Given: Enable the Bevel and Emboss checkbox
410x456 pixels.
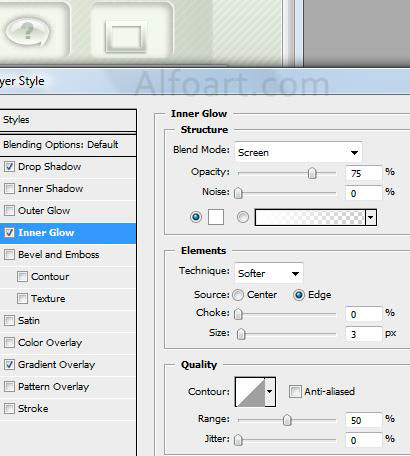Looking at the screenshot, I should [x=9, y=254].
